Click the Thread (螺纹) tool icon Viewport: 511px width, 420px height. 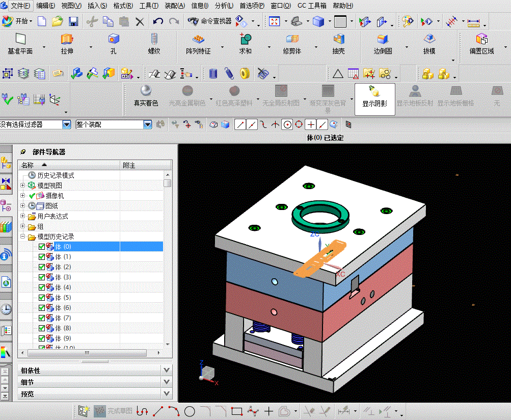pos(154,39)
